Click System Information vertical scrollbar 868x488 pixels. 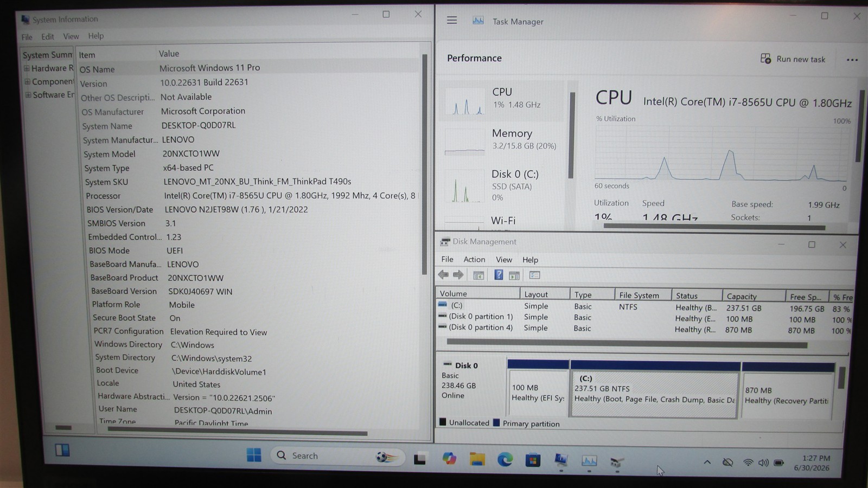pyautogui.click(x=424, y=164)
